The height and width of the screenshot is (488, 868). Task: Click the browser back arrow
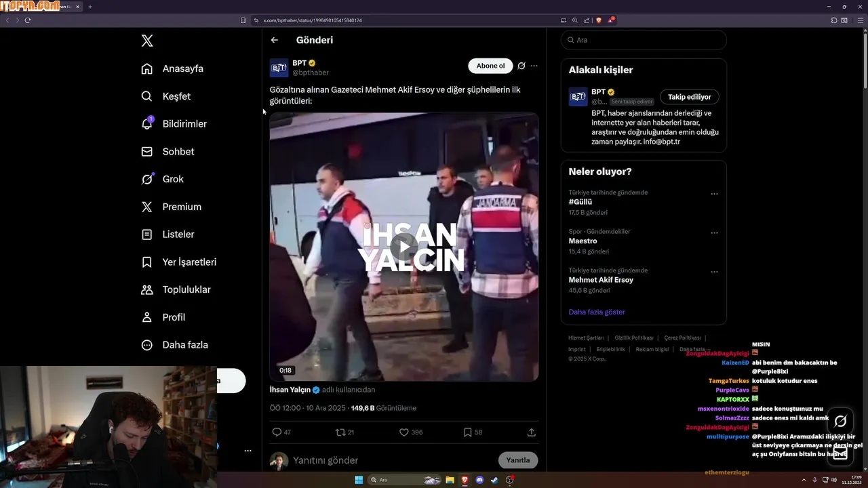click(7, 20)
